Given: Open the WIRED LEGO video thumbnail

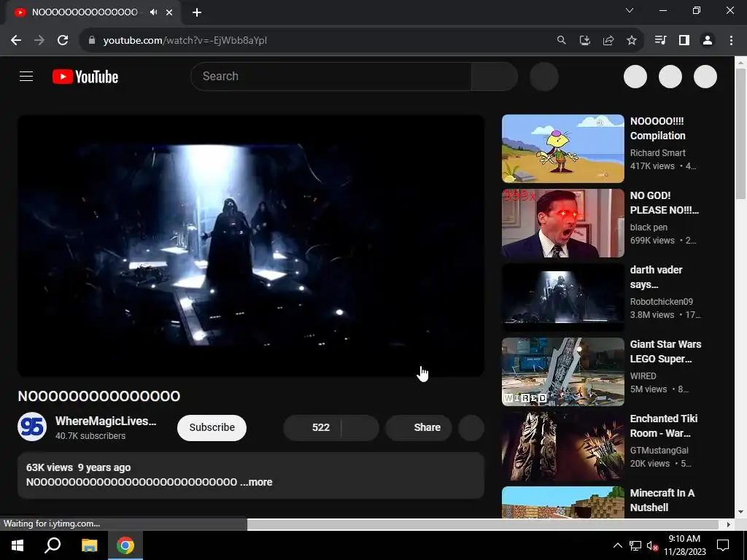Looking at the screenshot, I should [x=562, y=371].
